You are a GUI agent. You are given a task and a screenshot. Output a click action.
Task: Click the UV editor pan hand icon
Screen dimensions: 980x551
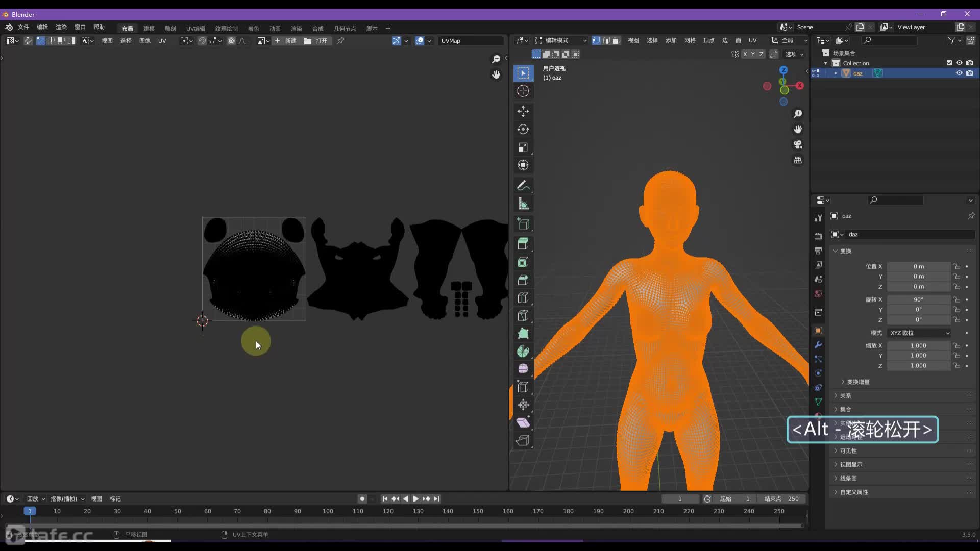[x=496, y=74]
